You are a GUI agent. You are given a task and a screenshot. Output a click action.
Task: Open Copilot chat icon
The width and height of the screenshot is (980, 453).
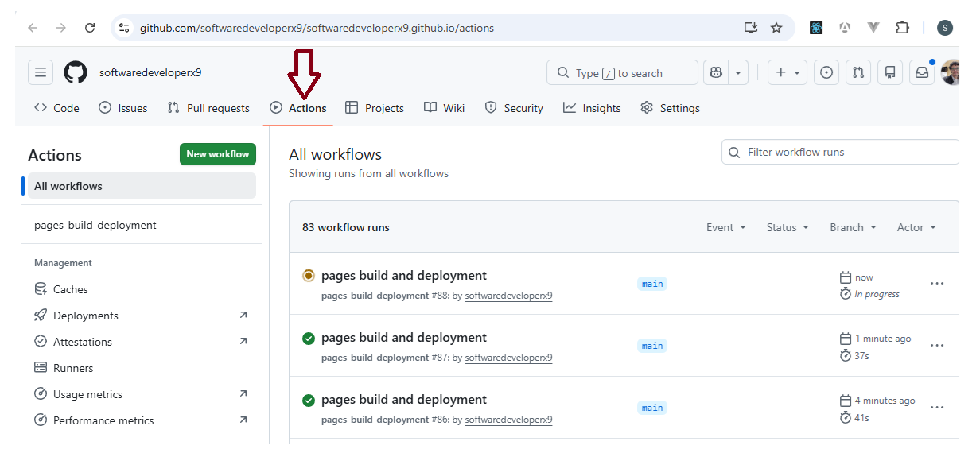pos(716,72)
